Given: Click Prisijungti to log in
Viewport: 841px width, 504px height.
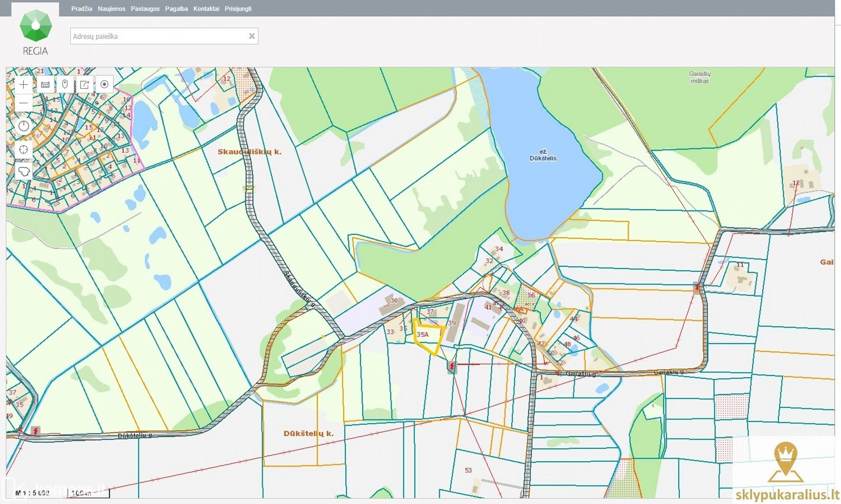Looking at the screenshot, I should tap(238, 9).
